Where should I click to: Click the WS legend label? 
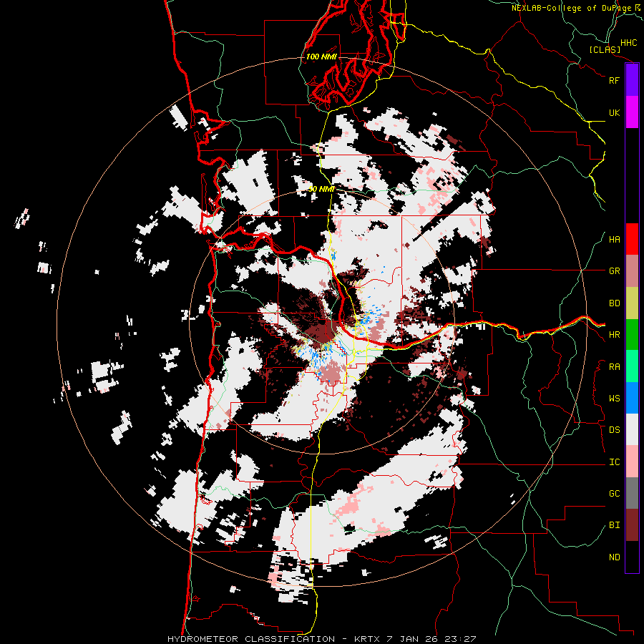pyautogui.click(x=614, y=399)
